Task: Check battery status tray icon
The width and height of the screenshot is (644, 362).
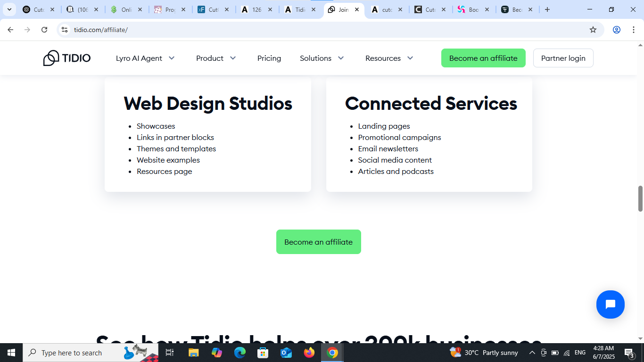Action: point(555,353)
